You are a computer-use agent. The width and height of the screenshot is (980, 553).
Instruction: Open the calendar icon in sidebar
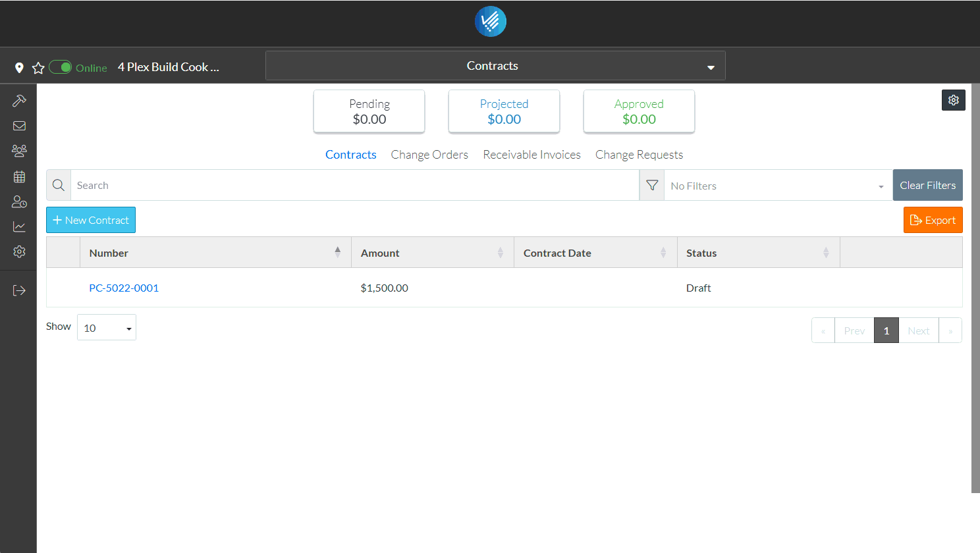pyautogui.click(x=19, y=176)
